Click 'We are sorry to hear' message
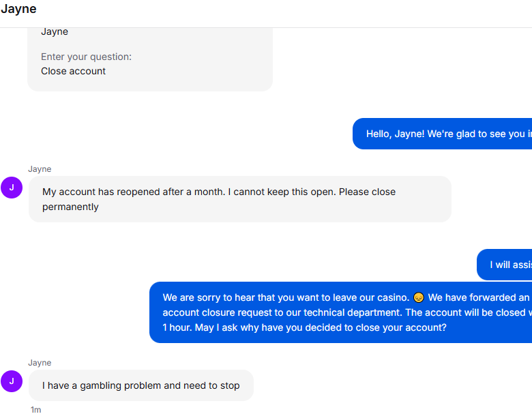Image resolution: width=532 pixels, height=414 pixels. (340, 312)
